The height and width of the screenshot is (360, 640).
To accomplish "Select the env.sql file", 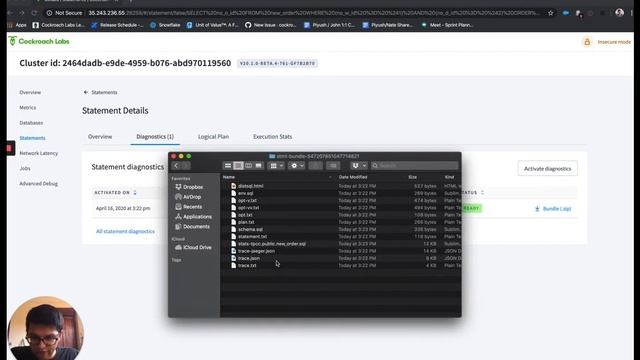I will 245,193.
